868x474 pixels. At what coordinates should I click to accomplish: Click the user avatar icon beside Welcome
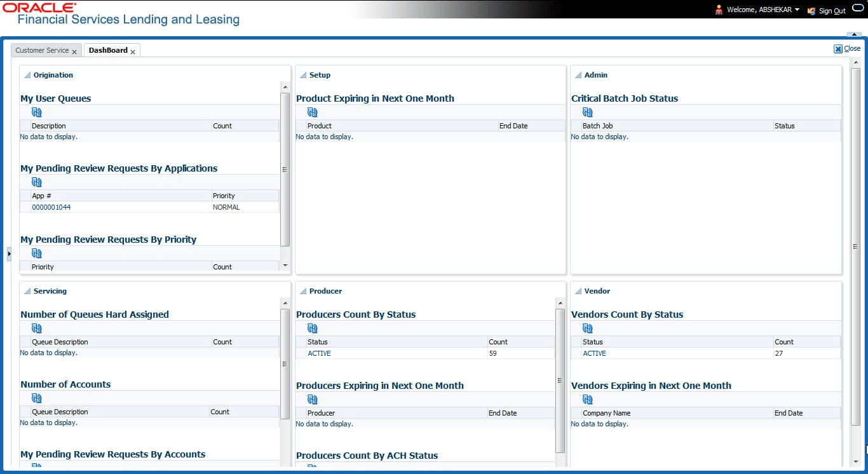[719, 10]
